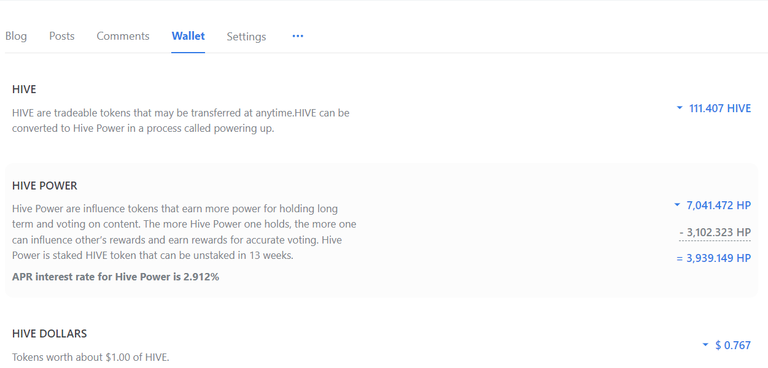768x368 pixels.
Task: Click the HIVE section heading
Action: coord(24,90)
